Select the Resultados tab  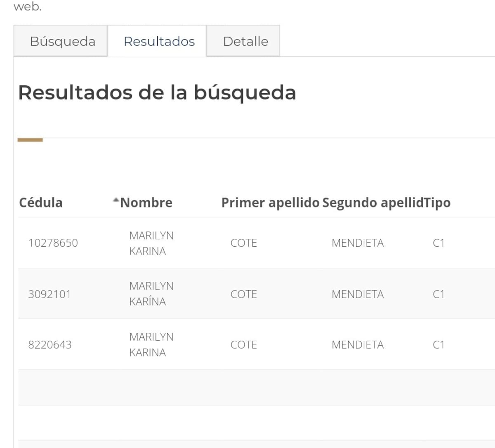click(159, 41)
